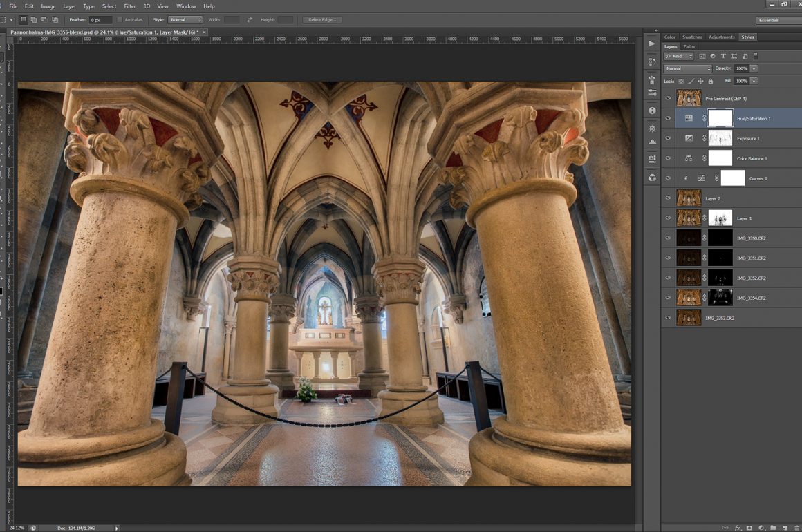Create new adjustment layer from bottom icon
The image size is (802, 532).
point(761,528)
